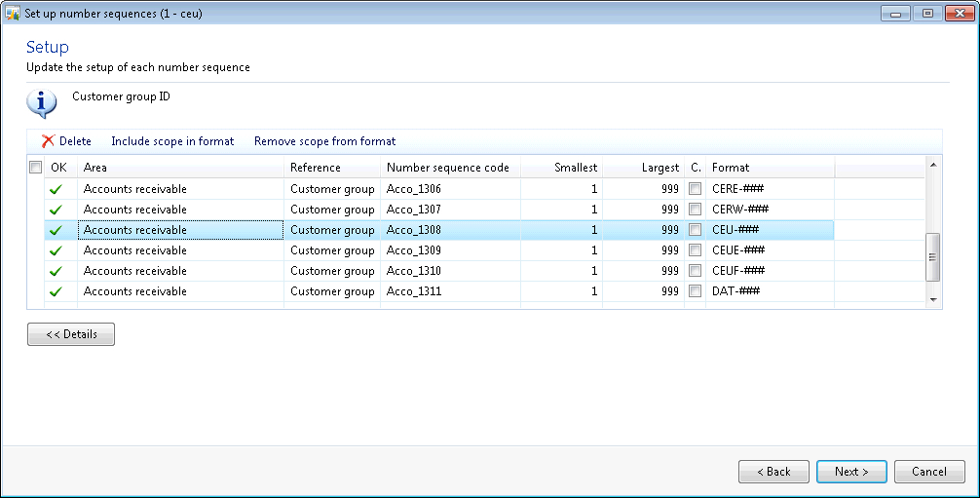Click the CEUF-### format cell

[x=770, y=271]
